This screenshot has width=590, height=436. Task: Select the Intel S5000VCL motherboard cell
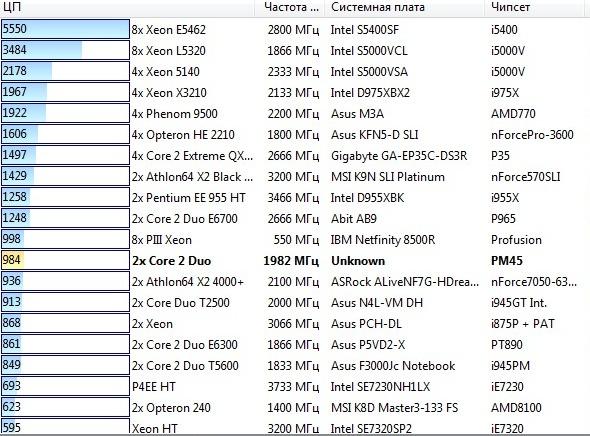click(x=369, y=51)
